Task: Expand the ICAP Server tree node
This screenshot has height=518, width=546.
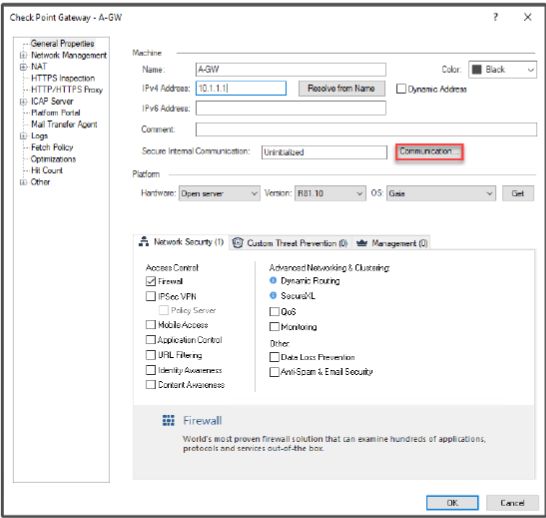Action: click(x=23, y=101)
